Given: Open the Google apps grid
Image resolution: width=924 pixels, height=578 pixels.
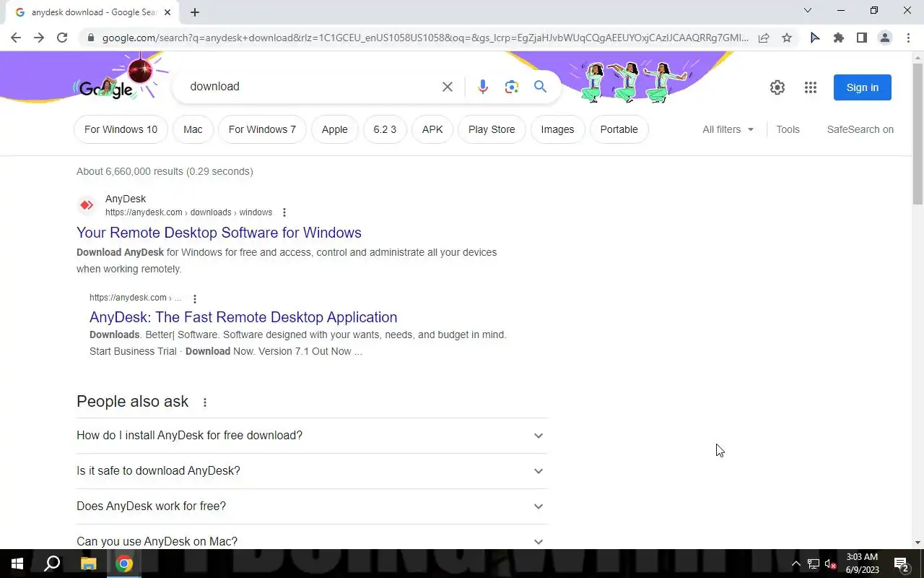Looking at the screenshot, I should pyautogui.click(x=811, y=87).
